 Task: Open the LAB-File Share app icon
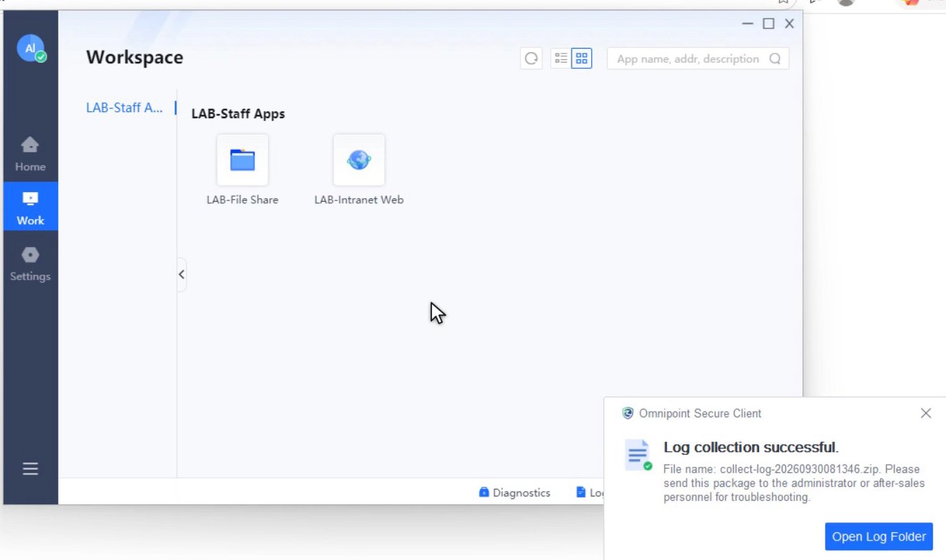[x=242, y=160]
